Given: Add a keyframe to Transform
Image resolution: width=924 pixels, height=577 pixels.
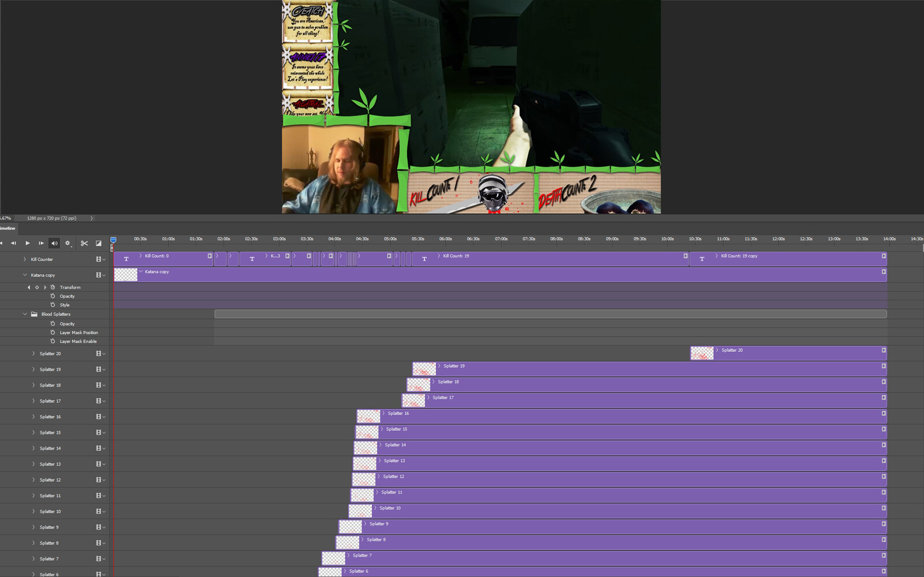Looking at the screenshot, I should click(x=37, y=287).
